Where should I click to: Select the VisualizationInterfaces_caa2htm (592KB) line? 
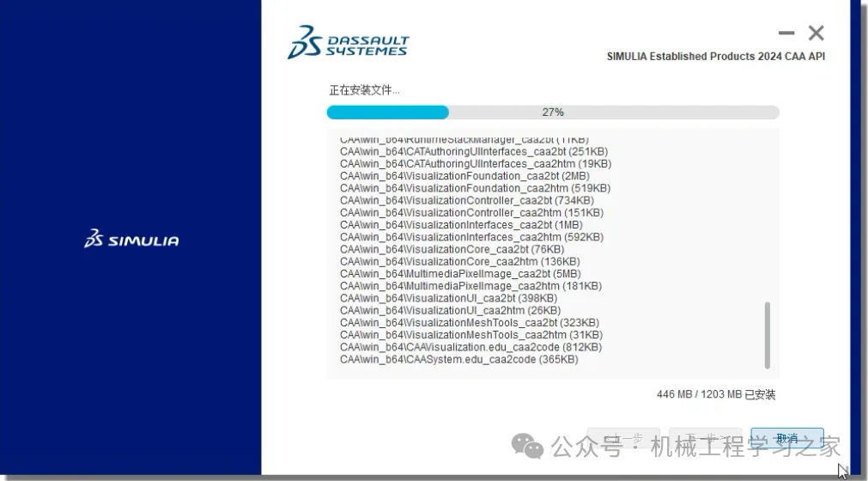[x=471, y=237]
